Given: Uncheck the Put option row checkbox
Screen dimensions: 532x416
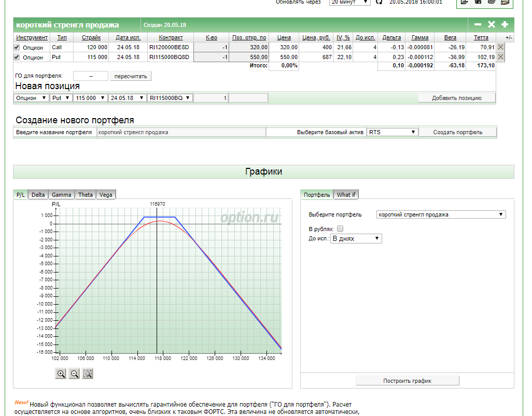Looking at the screenshot, I should click(17, 57).
